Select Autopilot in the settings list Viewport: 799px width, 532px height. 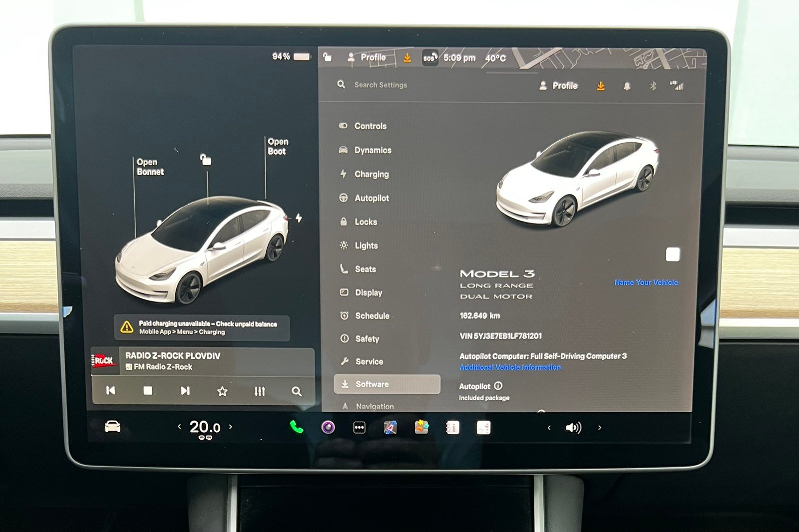[x=372, y=198]
